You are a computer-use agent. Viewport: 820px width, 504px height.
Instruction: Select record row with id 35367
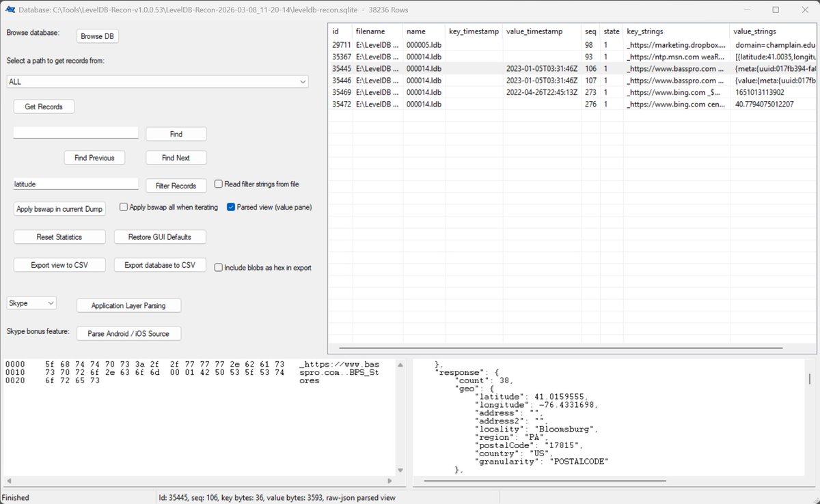pyautogui.click(x=573, y=57)
